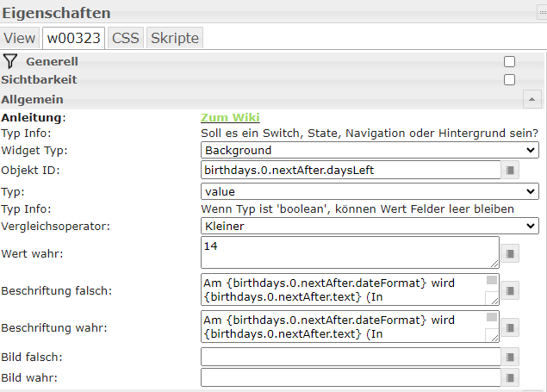Open object picker beside Objekt ID field
The width and height of the screenshot is (547, 392).
pos(511,171)
